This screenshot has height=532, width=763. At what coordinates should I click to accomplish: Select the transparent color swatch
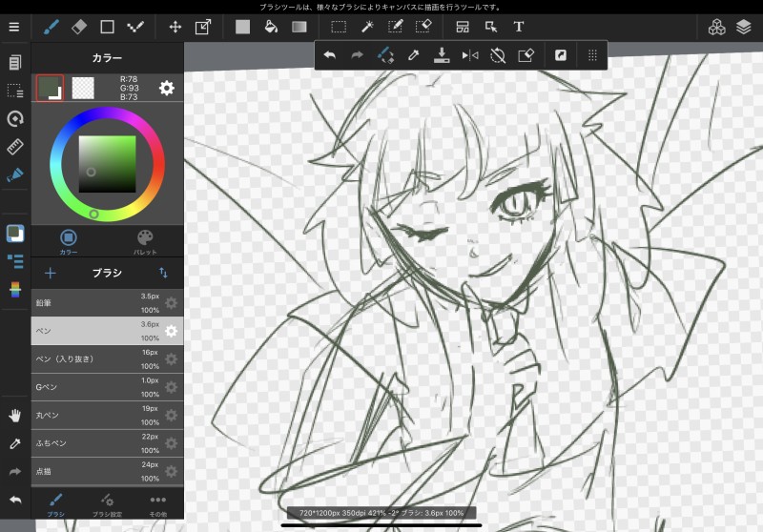83,88
